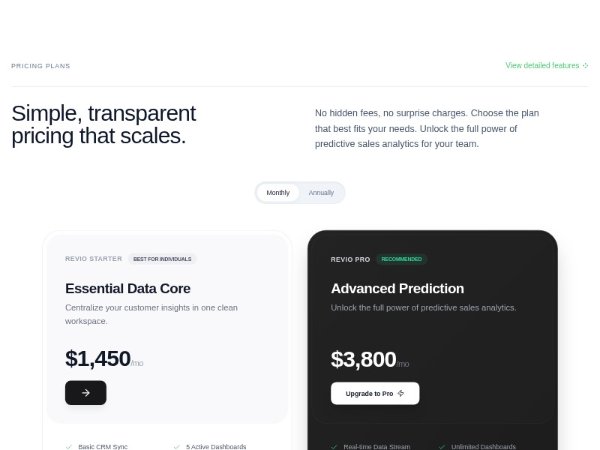600x450 pixels.
Task: Click the $3,800 pro price
Action: [363, 359]
